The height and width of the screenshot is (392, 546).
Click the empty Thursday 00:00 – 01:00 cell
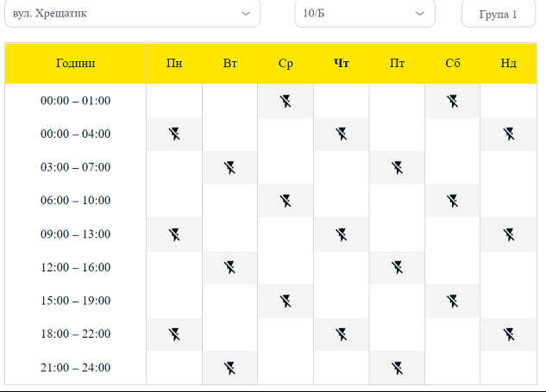point(342,101)
